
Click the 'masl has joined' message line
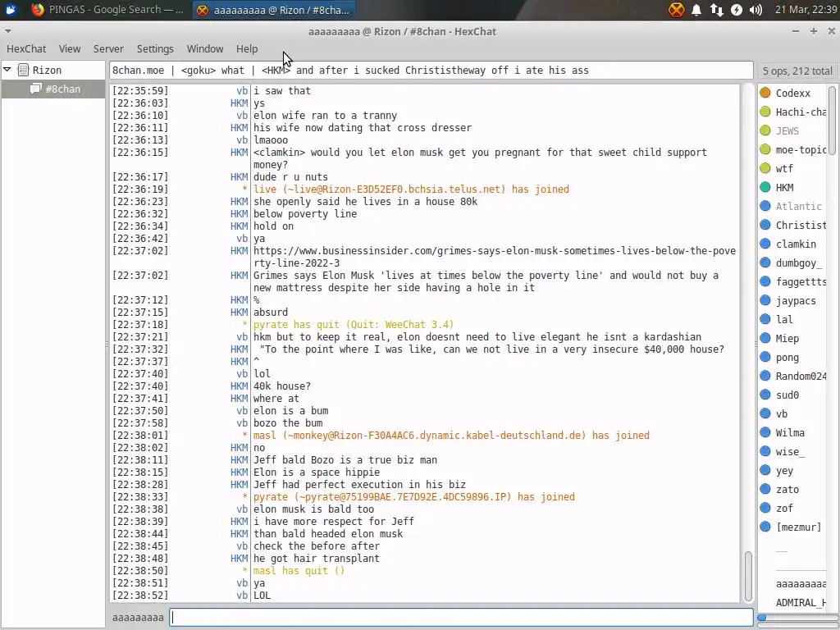[x=451, y=435]
